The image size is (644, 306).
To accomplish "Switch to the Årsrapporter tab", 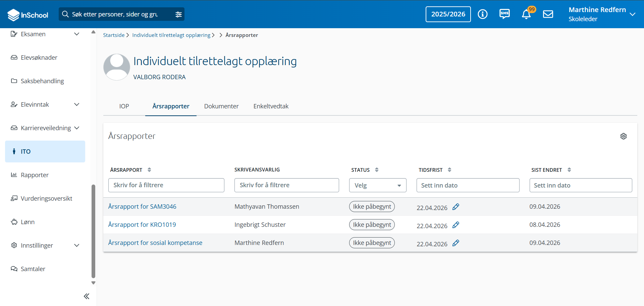I will tap(171, 106).
